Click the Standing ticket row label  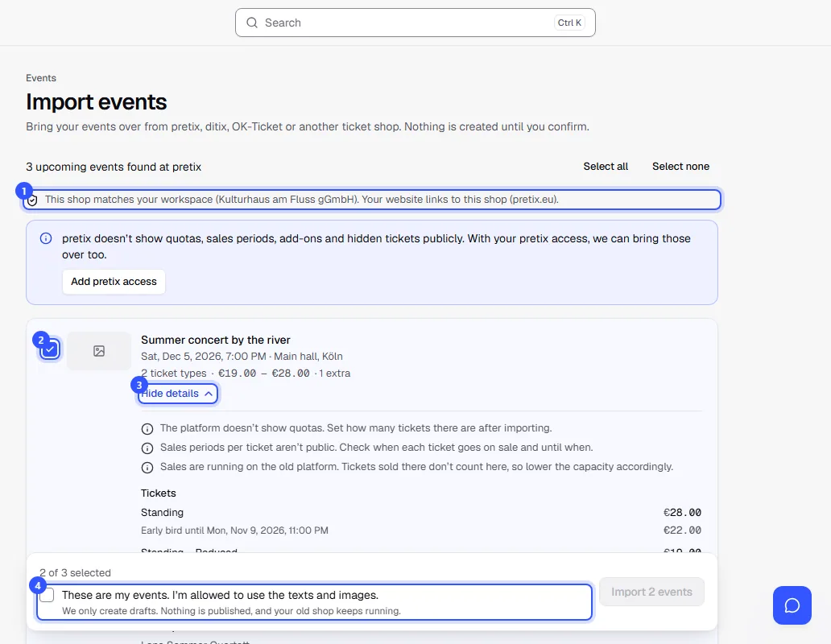(162, 513)
